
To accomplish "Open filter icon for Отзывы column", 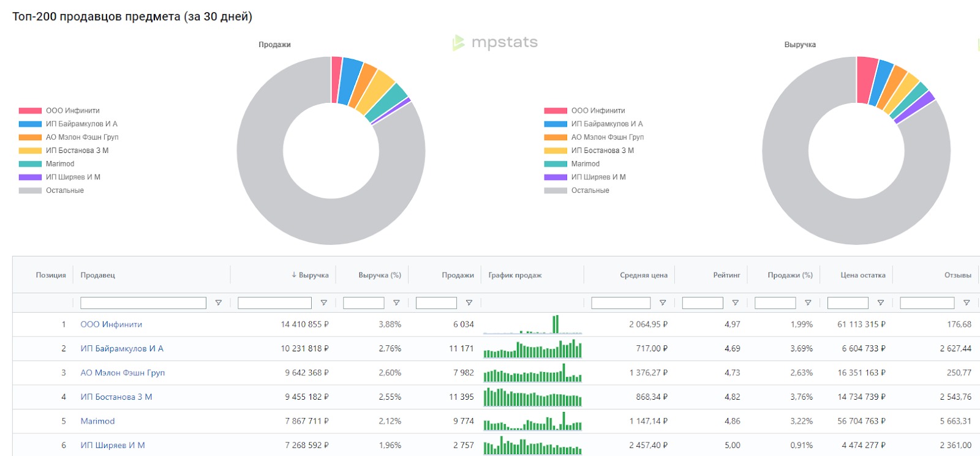I will click(x=967, y=303).
